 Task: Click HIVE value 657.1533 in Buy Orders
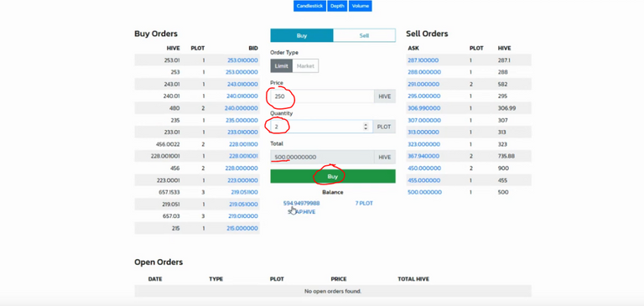[x=169, y=192]
